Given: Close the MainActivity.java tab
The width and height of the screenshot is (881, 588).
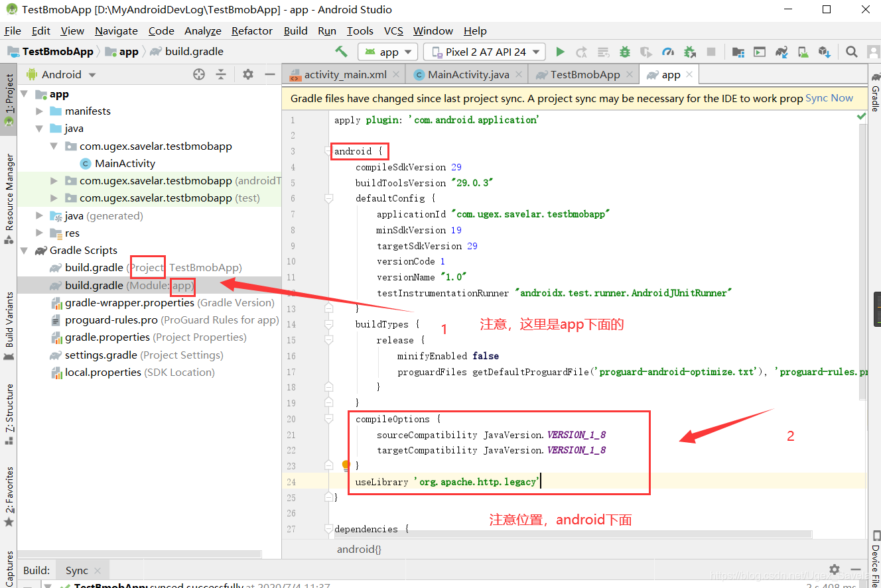Looking at the screenshot, I should pyautogui.click(x=519, y=74).
